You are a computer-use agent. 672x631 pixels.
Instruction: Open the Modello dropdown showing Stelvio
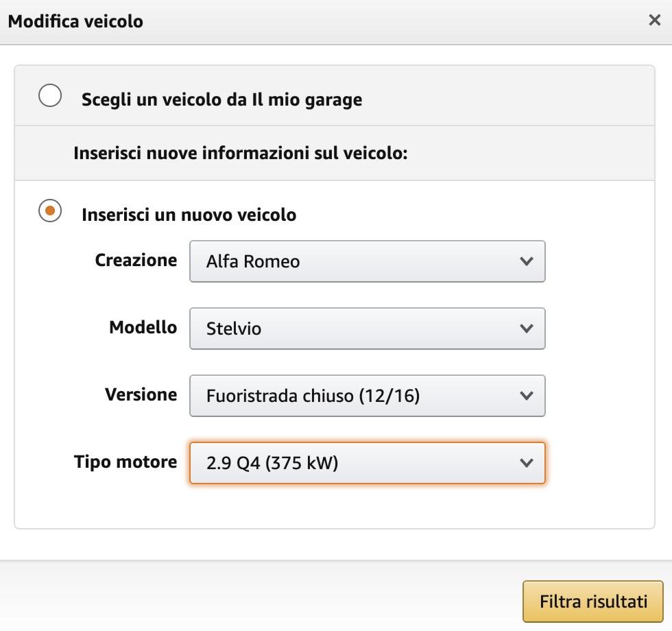367,329
